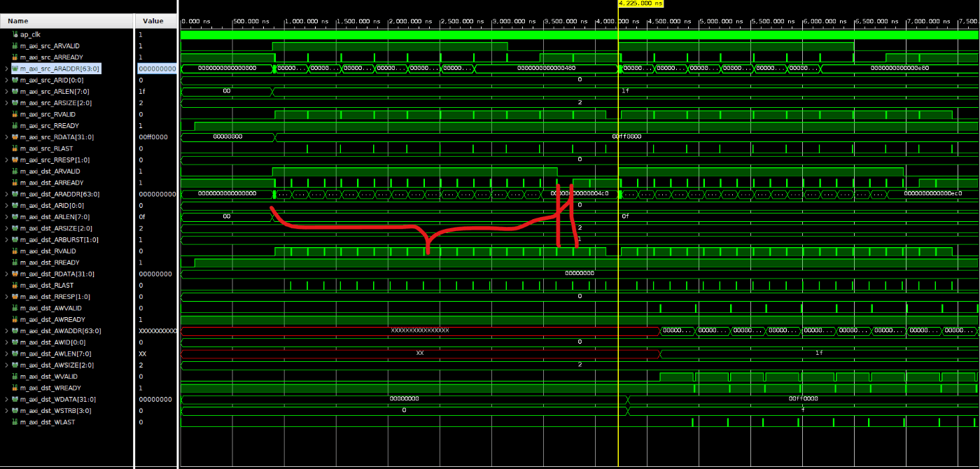The width and height of the screenshot is (980, 469).
Task: Click the Name column header
Action: point(67,21)
